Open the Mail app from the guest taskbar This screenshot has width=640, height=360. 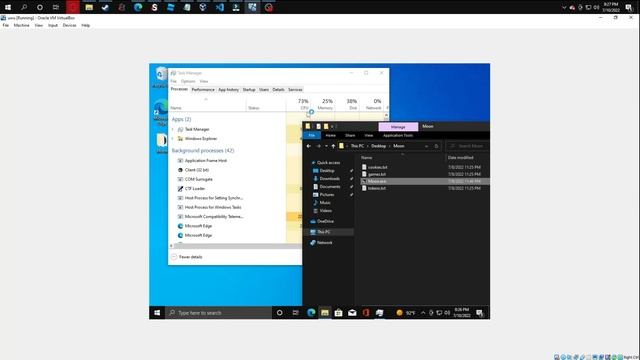(352, 313)
